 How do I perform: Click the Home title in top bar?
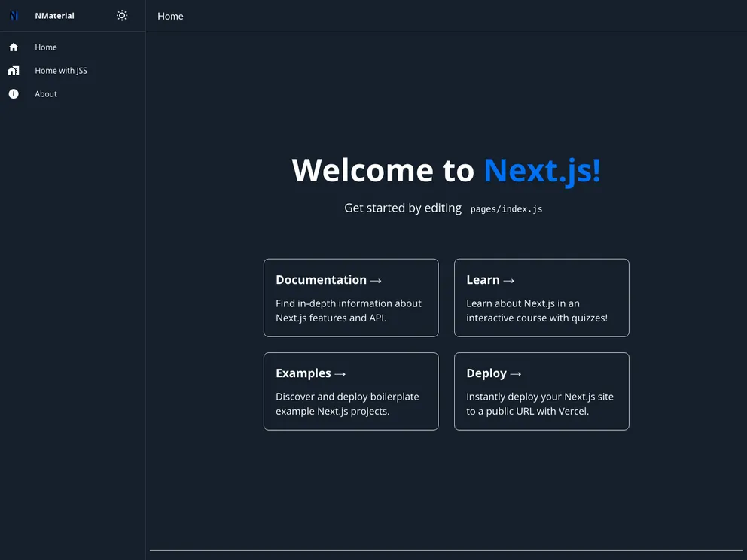(x=170, y=16)
